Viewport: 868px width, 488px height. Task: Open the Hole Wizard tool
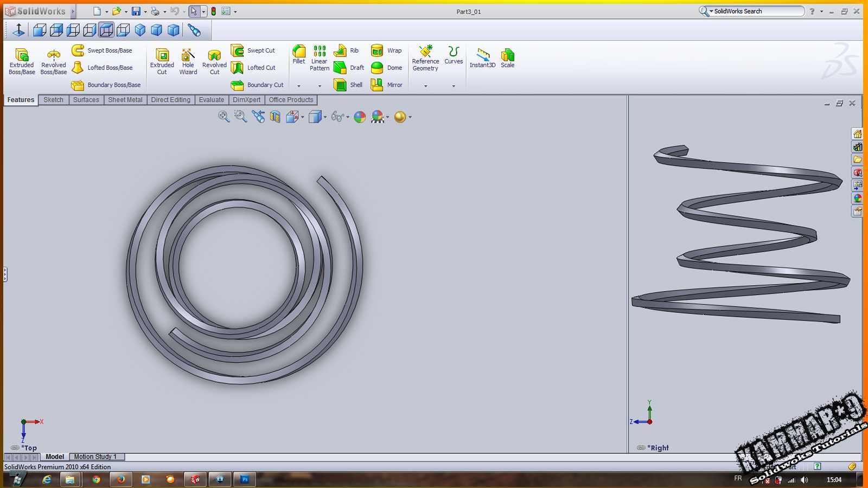tap(188, 61)
